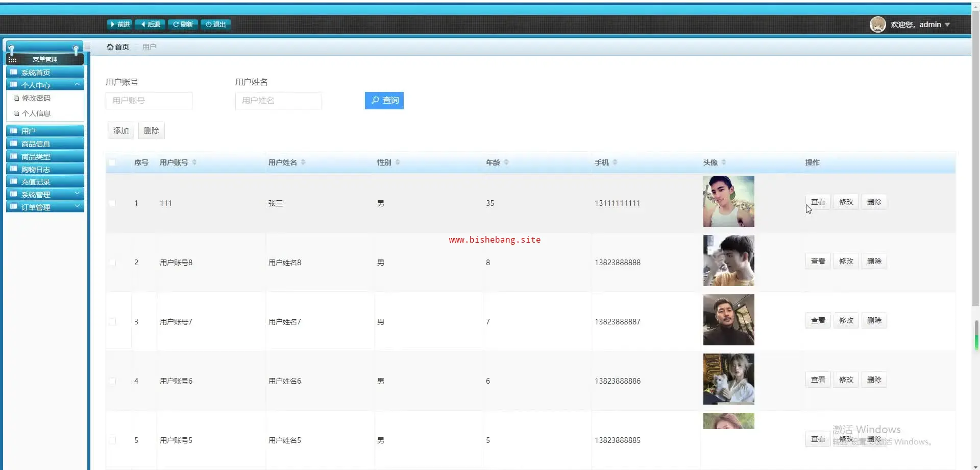Click the 刷新 refresh toolbar button

(183, 25)
